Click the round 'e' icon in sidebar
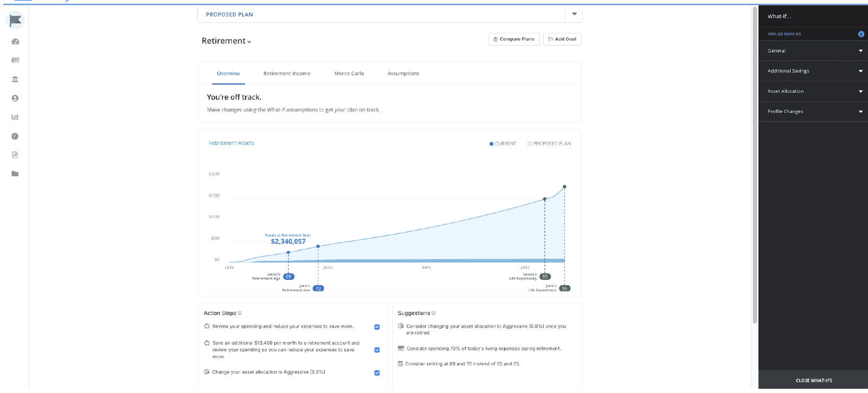 pos(15,136)
